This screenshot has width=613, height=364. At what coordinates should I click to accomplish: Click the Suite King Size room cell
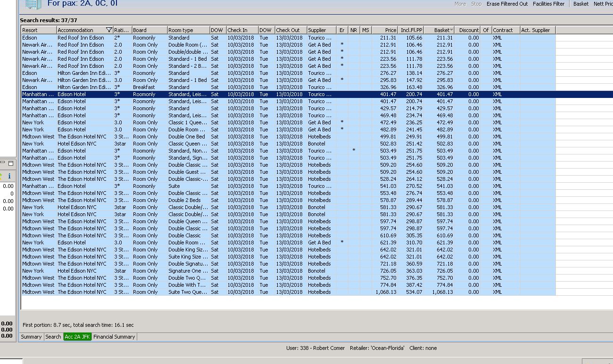[189, 257]
